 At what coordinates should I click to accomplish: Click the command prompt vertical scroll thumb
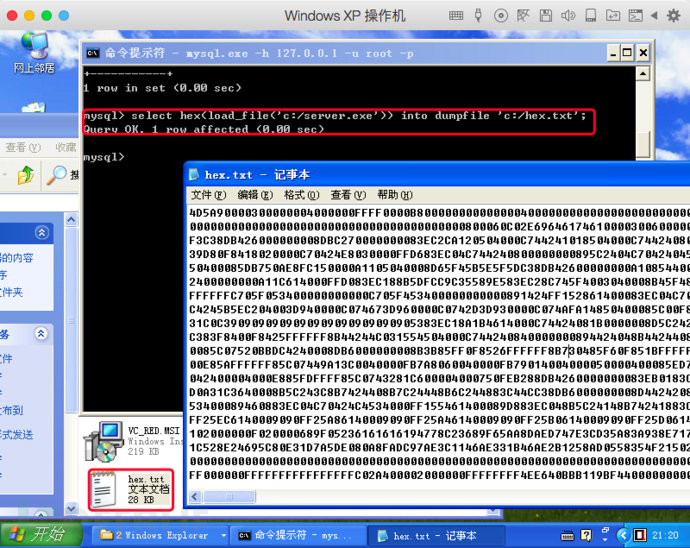tap(643, 143)
